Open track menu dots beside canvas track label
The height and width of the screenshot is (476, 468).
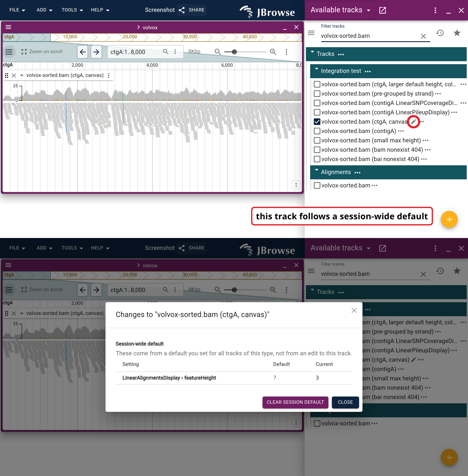point(109,75)
